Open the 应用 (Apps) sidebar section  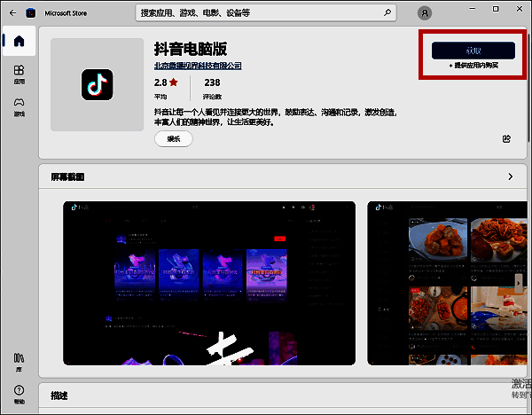[19, 74]
